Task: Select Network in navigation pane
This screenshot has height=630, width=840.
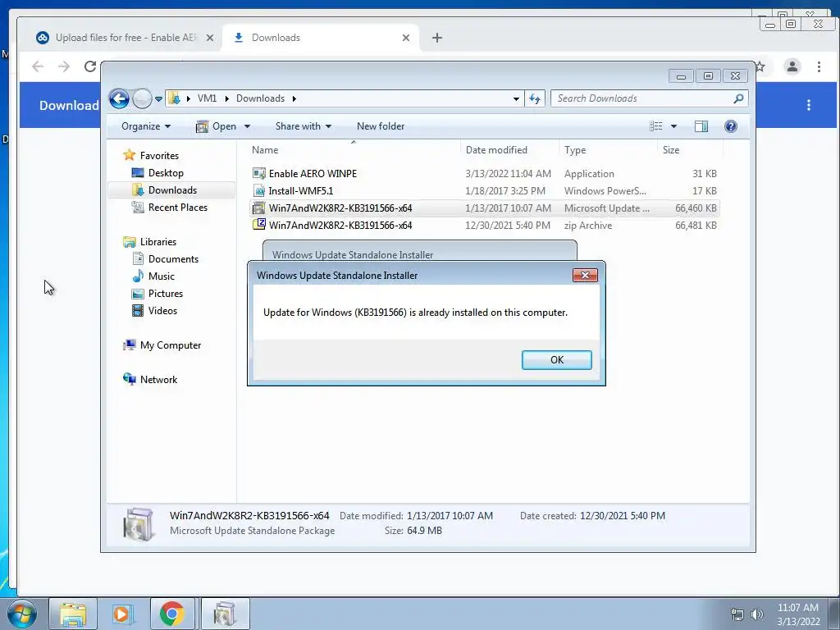Action: tap(158, 380)
